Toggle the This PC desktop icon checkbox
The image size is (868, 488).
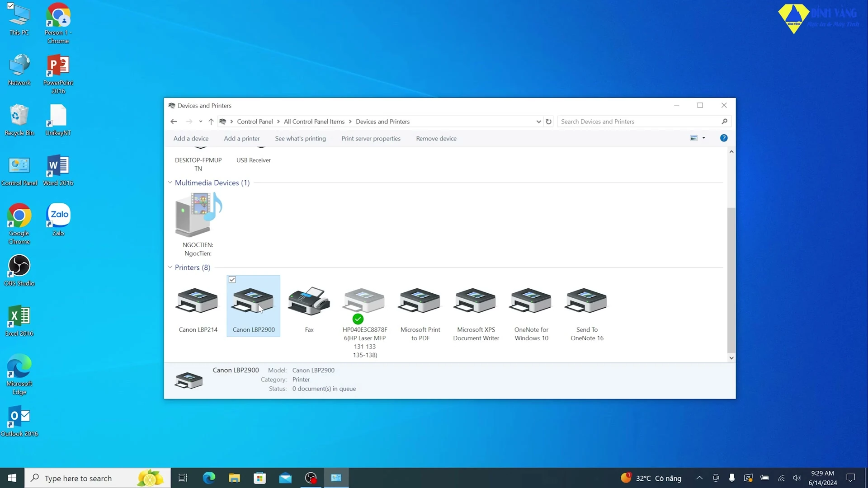coord(10,6)
